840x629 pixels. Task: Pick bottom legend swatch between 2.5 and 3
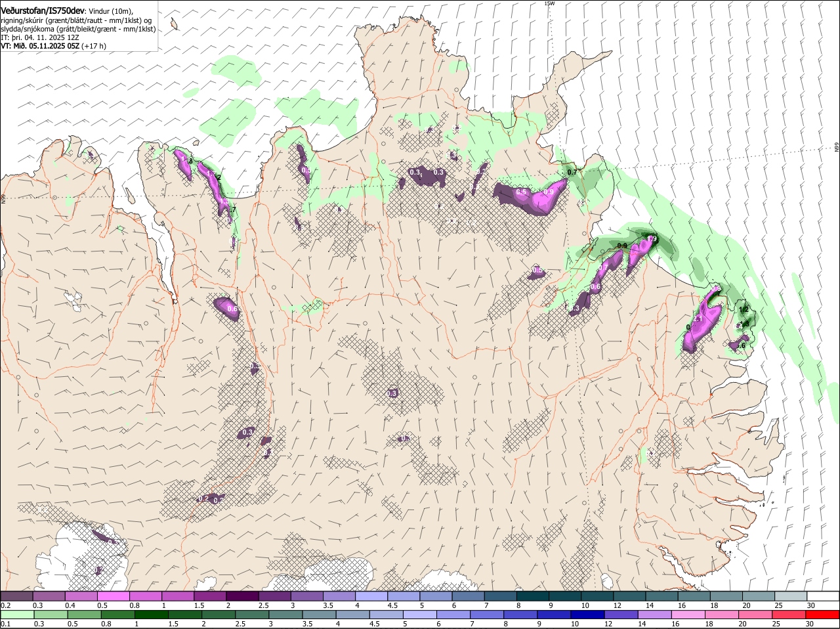252,615
